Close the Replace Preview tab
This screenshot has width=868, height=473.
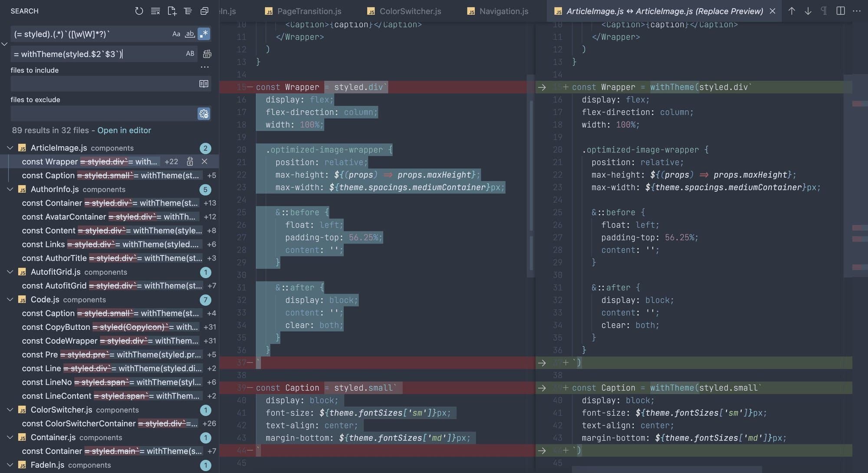coord(773,11)
